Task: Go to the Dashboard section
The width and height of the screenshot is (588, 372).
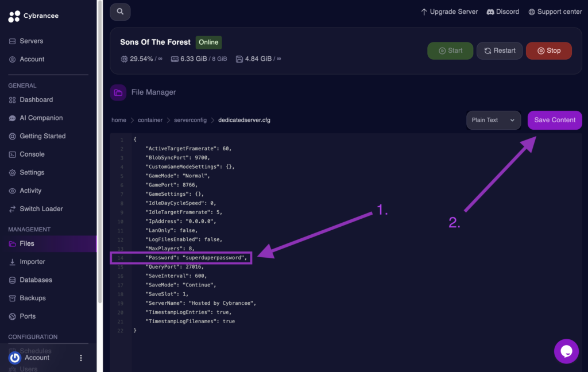Action: click(36, 100)
